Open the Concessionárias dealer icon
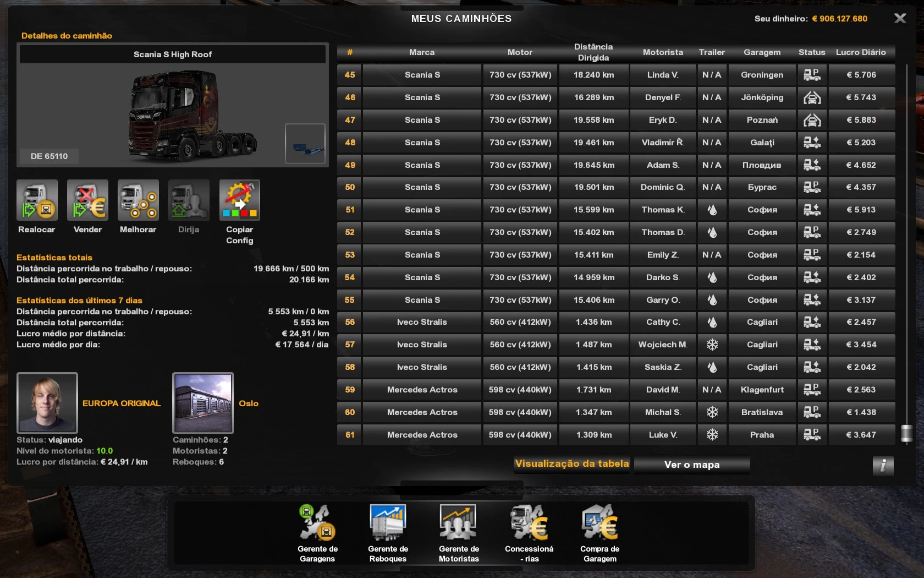Viewport: 924px width, 578px height. click(x=529, y=523)
